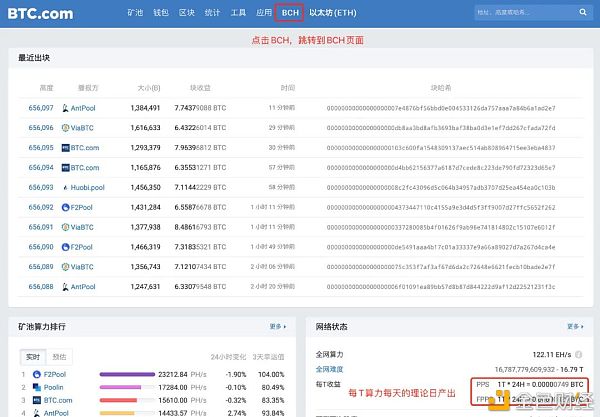Open block height 656,089

(41, 267)
